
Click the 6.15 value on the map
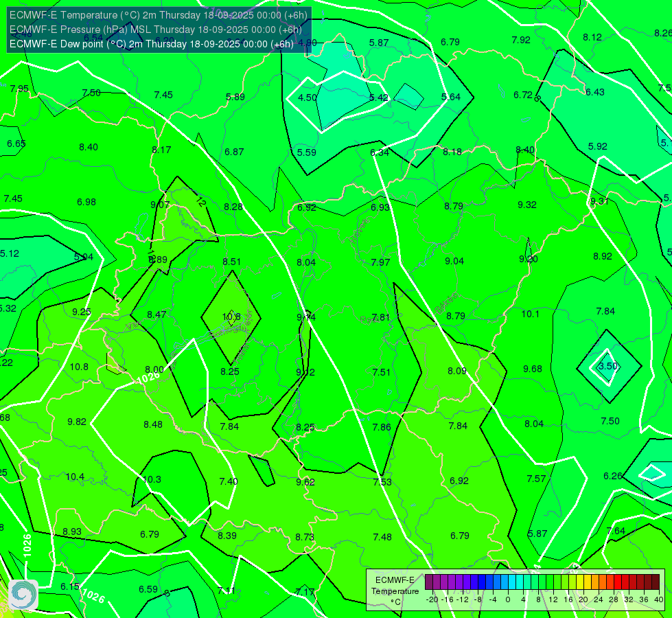70,586
